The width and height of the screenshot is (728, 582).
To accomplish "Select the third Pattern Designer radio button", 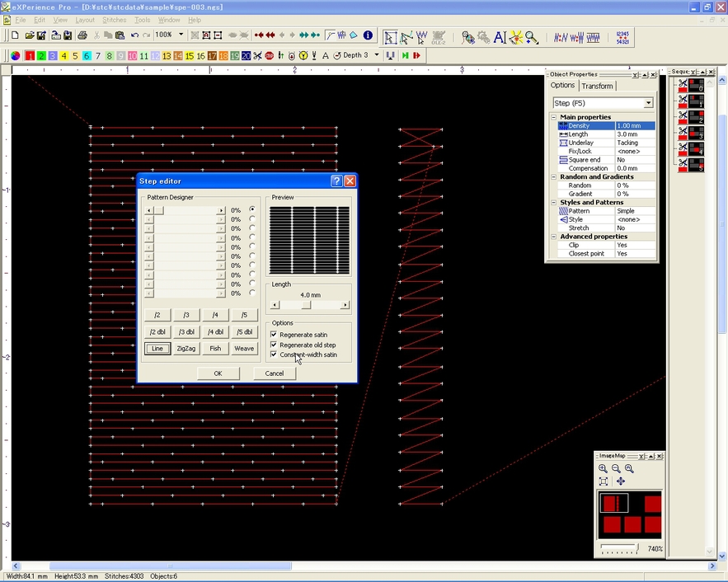I will [x=252, y=228].
